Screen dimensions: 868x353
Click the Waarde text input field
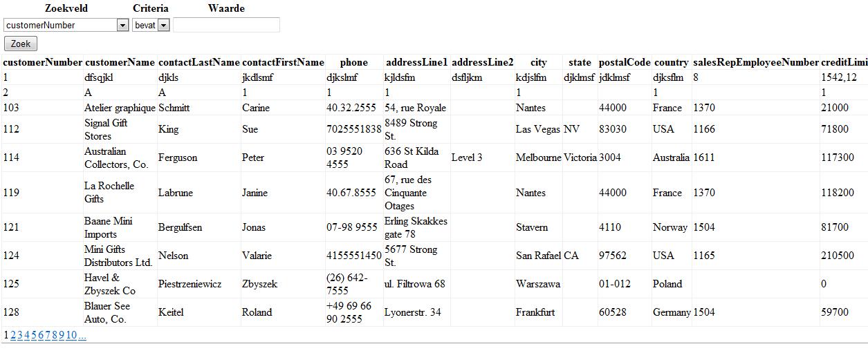click(226, 25)
